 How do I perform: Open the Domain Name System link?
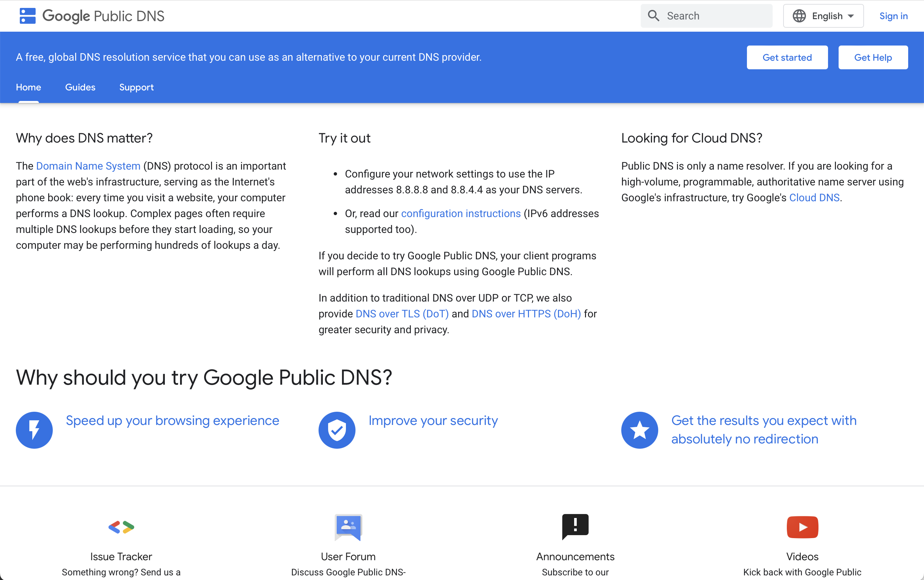point(88,166)
